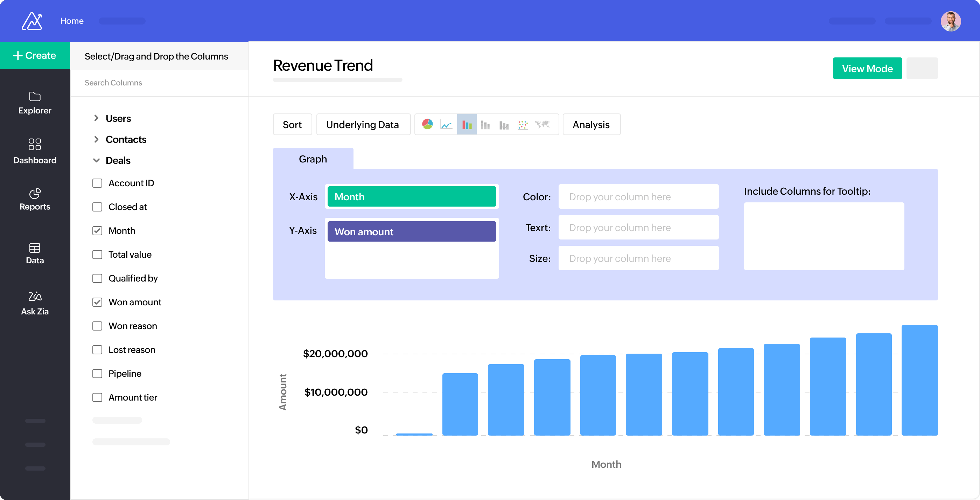This screenshot has width=980, height=500.
Task: Click the View Mode button
Action: click(x=867, y=69)
